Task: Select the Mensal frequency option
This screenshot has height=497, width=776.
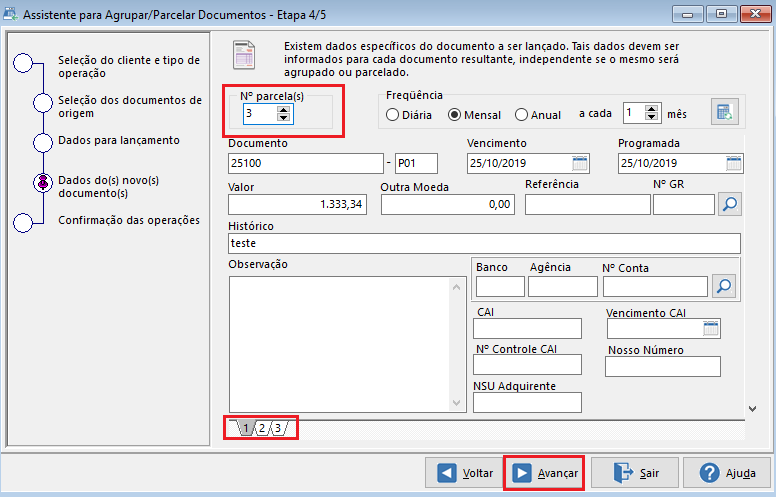Action: click(x=475, y=115)
